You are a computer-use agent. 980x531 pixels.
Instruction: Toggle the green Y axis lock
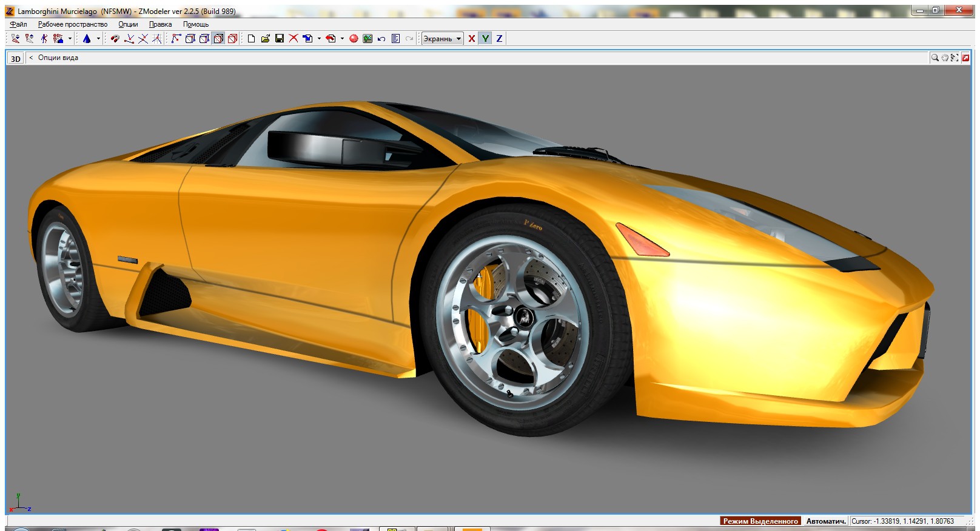[x=485, y=38]
